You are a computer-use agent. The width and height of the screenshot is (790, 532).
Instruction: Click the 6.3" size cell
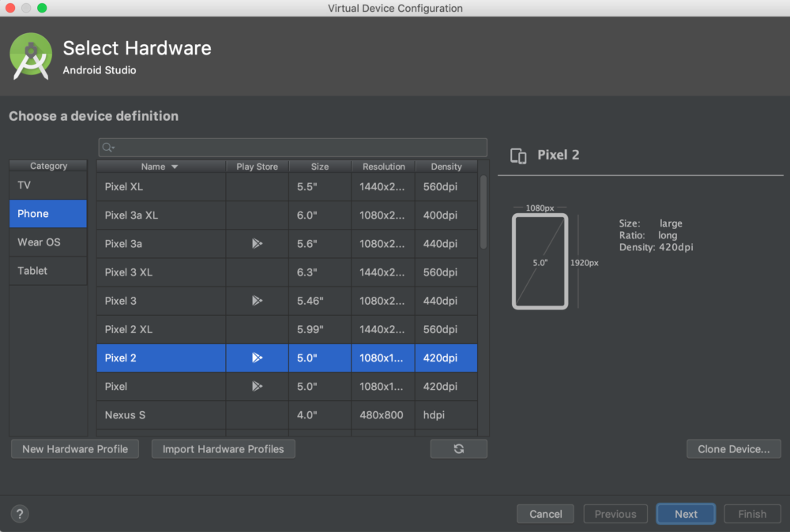tap(320, 272)
